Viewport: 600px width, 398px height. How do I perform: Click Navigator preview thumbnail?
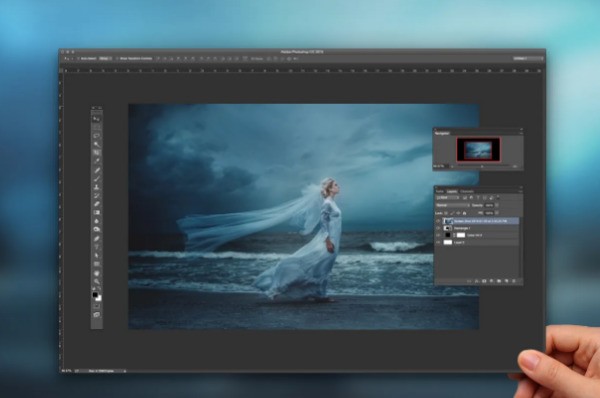point(478,149)
